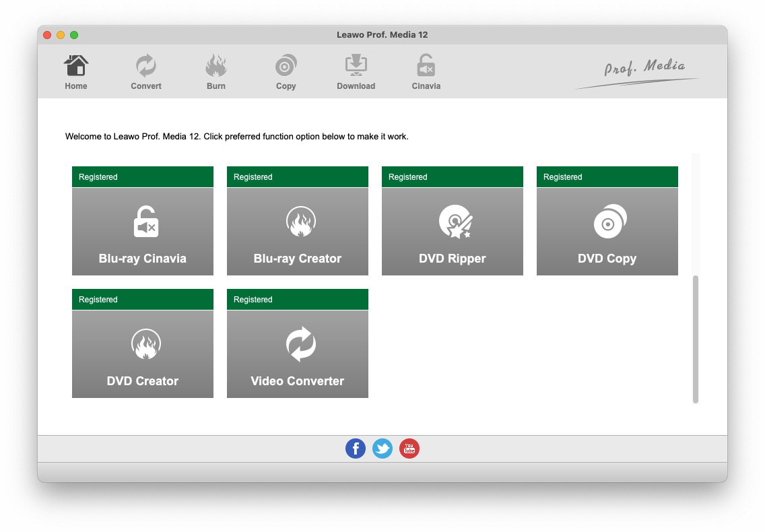Click the Registered banner above DVD Ripper
This screenshot has height=532, width=765.
[x=453, y=177]
